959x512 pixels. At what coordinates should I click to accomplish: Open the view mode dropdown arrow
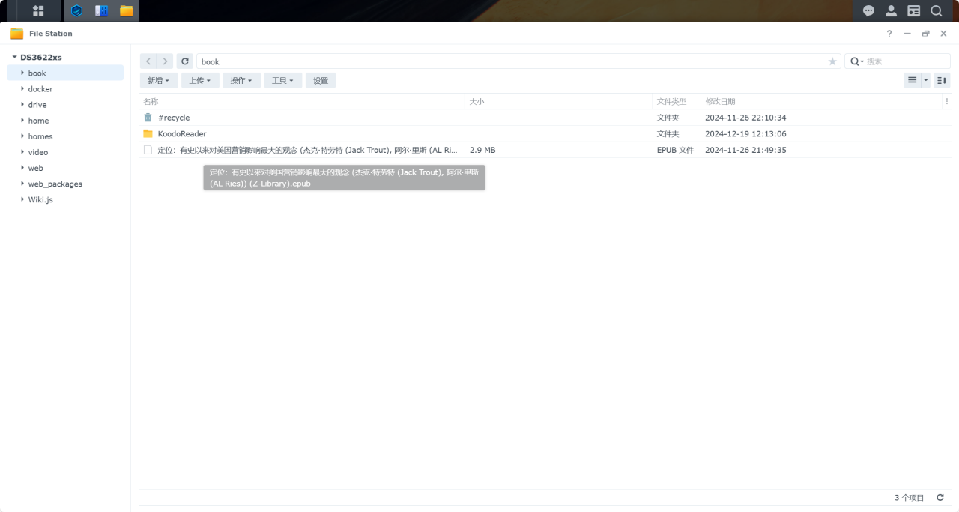926,80
